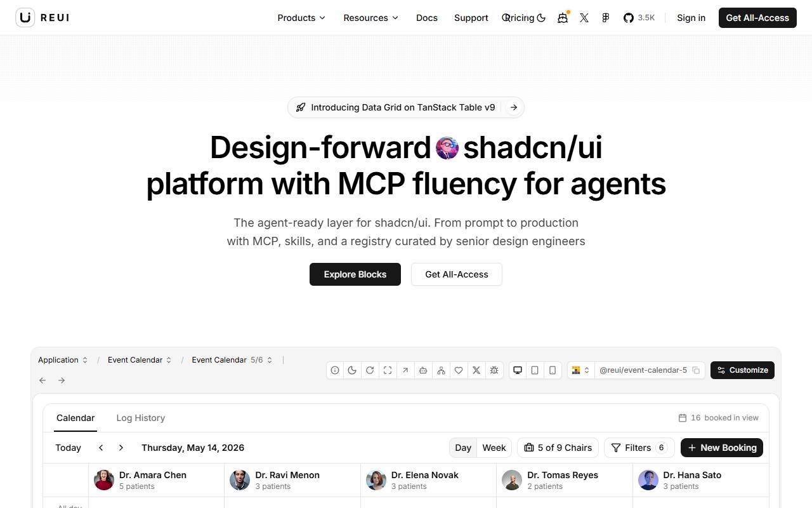Click the robot icon in the preview toolbar
The height and width of the screenshot is (508, 812).
pyautogui.click(x=423, y=370)
